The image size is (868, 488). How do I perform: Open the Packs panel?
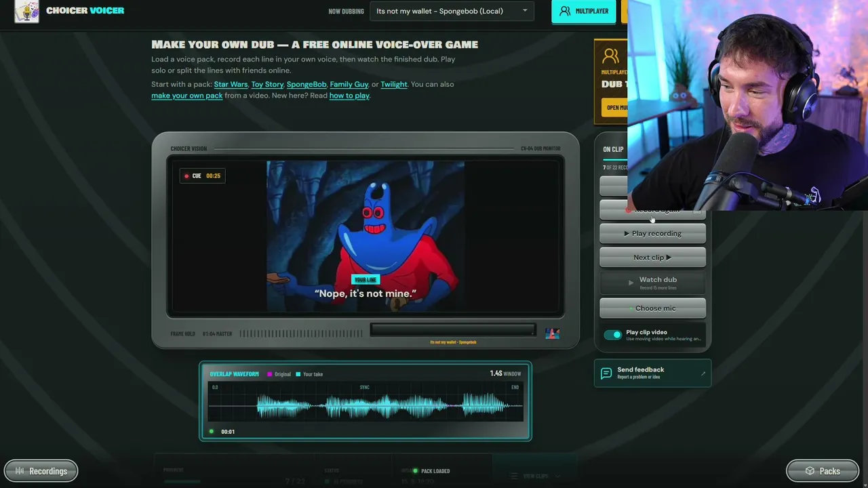(823, 471)
